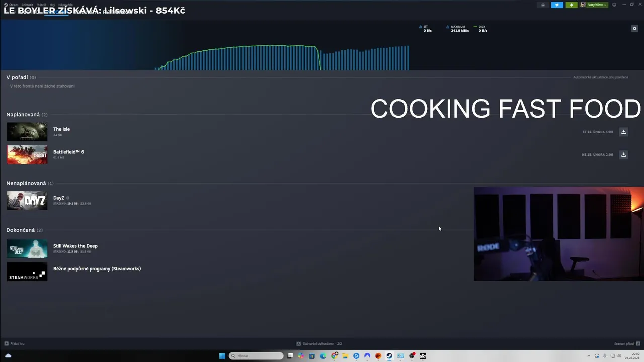Open Task View on the taskbar
The image size is (644, 362).
click(290, 356)
